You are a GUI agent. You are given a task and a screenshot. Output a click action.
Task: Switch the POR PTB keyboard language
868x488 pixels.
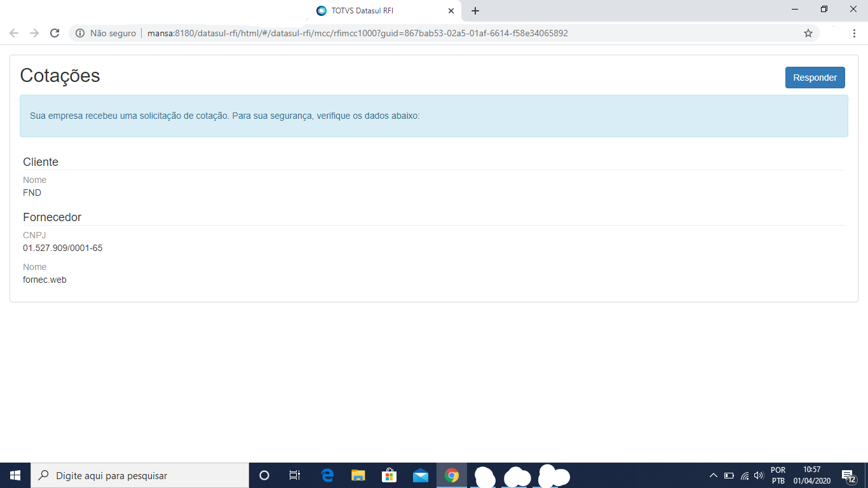tap(778, 475)
